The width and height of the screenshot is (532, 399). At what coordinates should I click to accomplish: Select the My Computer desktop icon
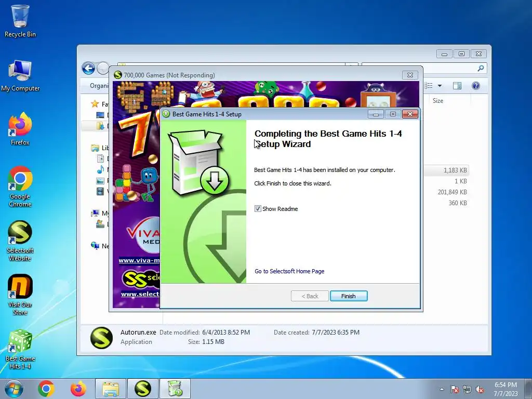pyautogui.click(x=20, y=76)
